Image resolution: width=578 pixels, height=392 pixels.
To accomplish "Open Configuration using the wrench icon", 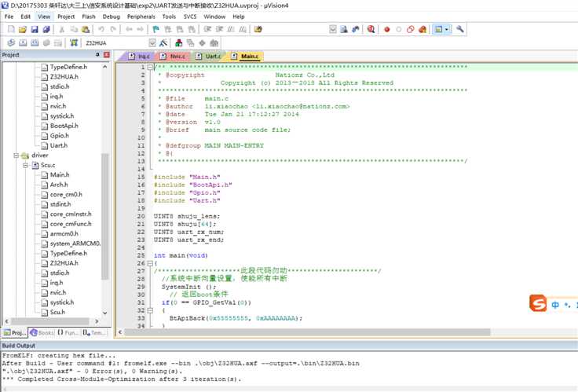I will tap(459, 29).
